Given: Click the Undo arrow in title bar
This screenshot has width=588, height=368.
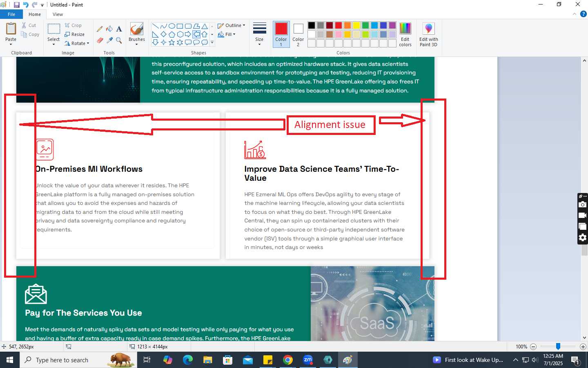Looking at the screenshot, I should (x=26, y=5).
